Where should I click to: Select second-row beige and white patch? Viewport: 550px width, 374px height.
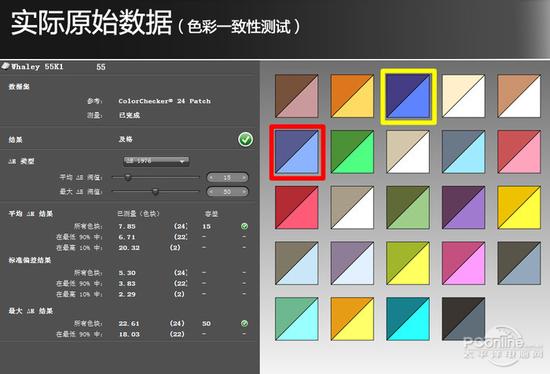click(408, 152)
